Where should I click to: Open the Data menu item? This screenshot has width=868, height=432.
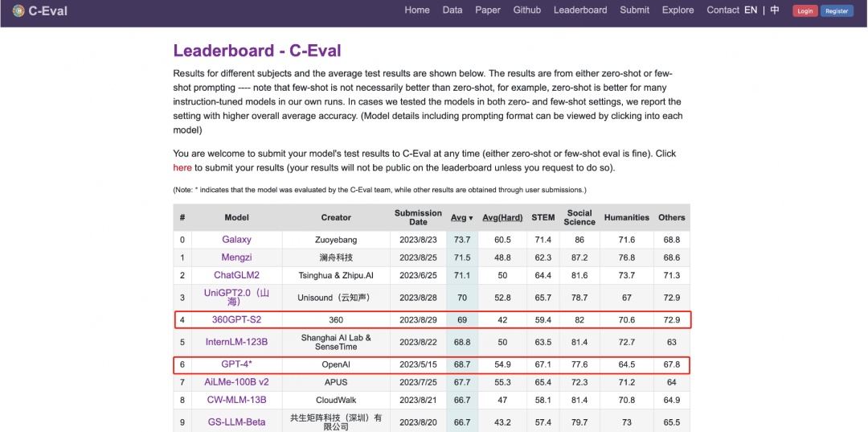[452, 10]
